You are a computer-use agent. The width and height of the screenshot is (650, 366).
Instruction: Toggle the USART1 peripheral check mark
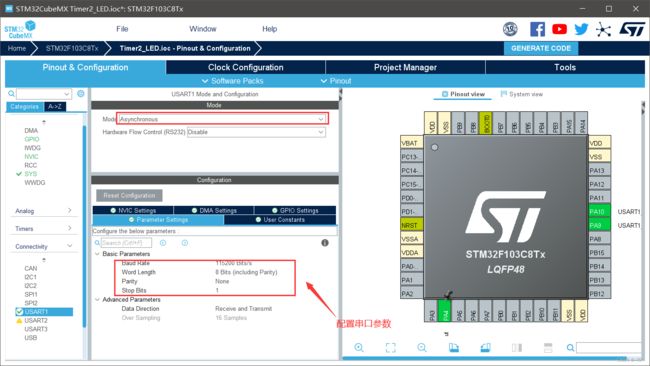(x=19, y=311)
